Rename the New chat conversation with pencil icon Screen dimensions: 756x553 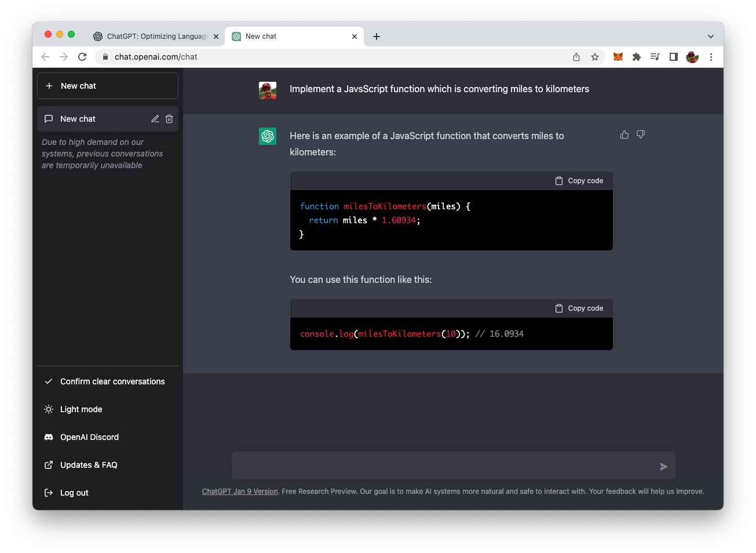tap(155, 119)
